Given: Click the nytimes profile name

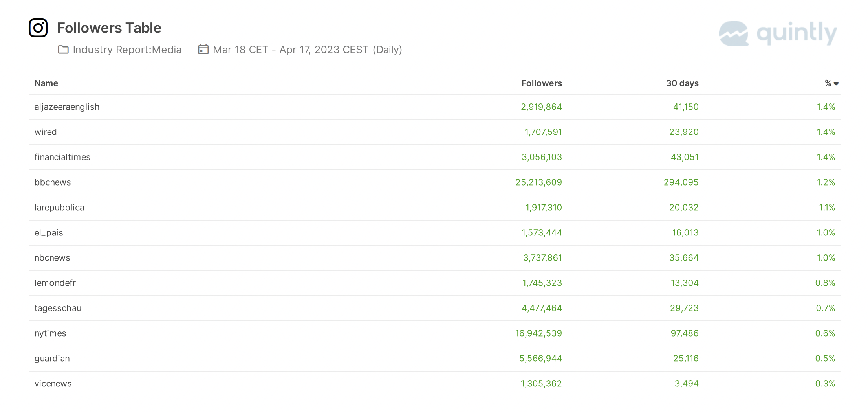Looking at the screenshot, I should (x=50, y=333).
